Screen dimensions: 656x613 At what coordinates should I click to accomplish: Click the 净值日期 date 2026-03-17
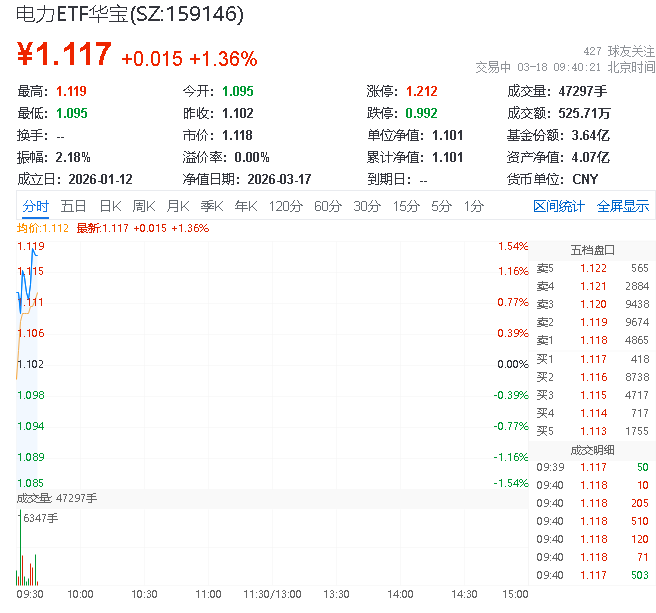point(279,180)
